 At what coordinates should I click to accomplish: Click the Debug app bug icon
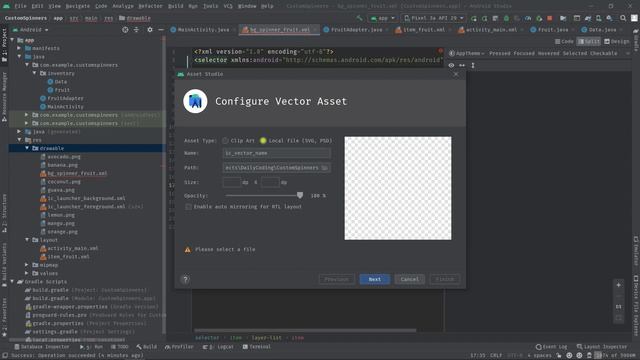pyautogui.click(x=506, y=18)
